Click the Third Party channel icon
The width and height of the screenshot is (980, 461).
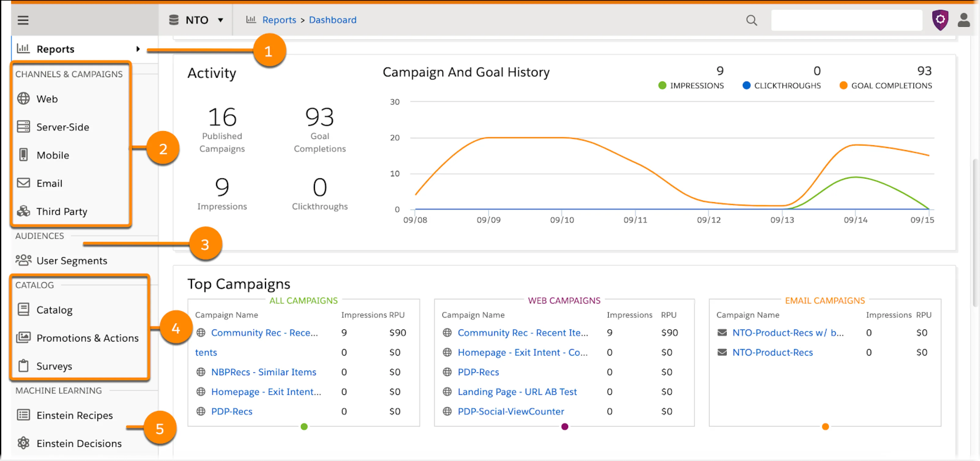tap(23, 212)
